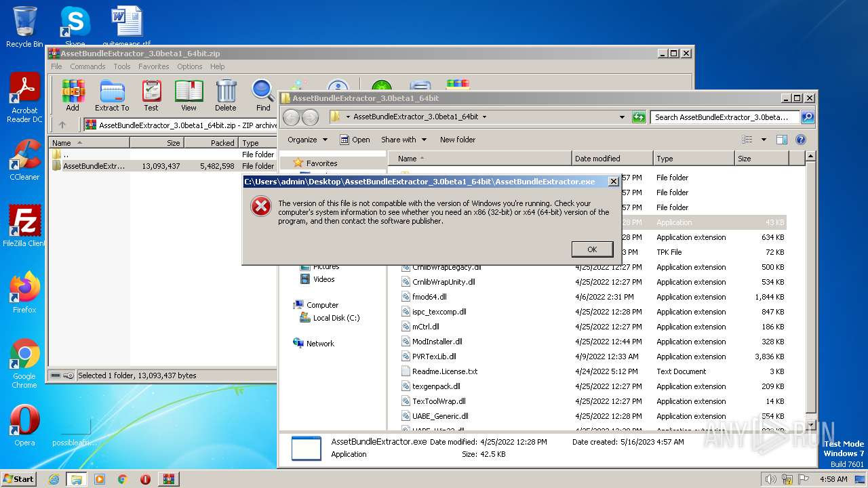Open Opera desktop icon

pyautogui.click(x=24, y=426)
